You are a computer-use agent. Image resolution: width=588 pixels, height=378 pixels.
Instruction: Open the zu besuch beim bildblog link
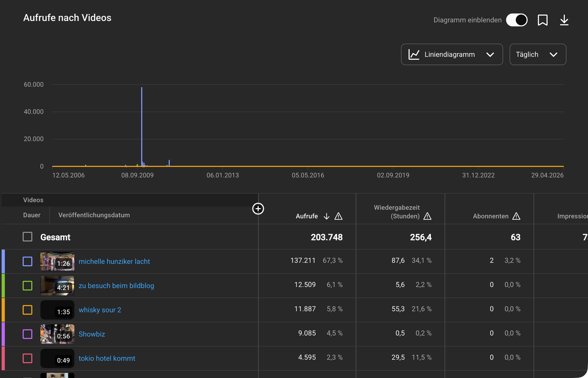[x=116, y=286]
